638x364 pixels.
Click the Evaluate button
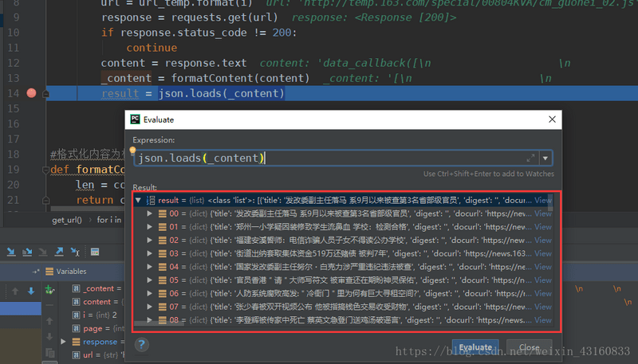coord(475,347)
